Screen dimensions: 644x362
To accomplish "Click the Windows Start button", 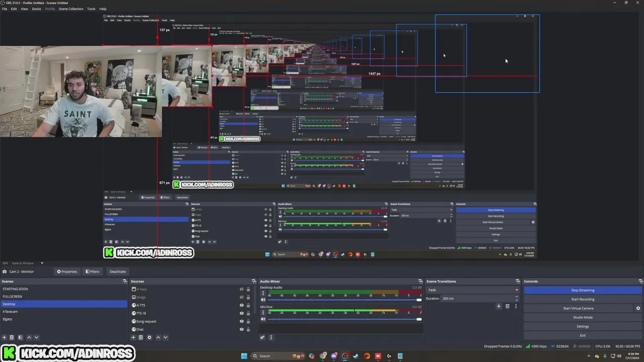I will click(x=244, y=356).
